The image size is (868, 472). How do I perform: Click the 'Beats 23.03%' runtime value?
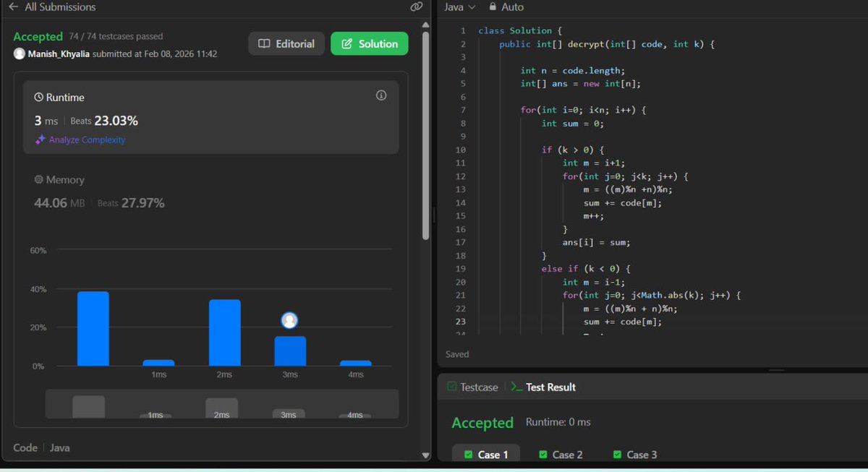click(x=104, y=121)
